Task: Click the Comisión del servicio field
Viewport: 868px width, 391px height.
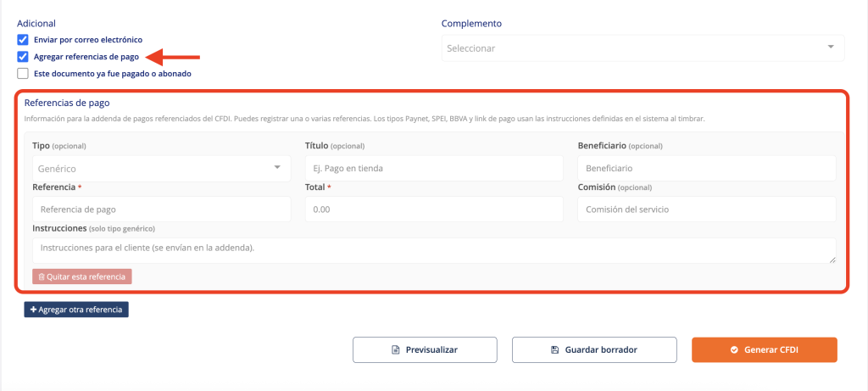Action: (706, 209)
